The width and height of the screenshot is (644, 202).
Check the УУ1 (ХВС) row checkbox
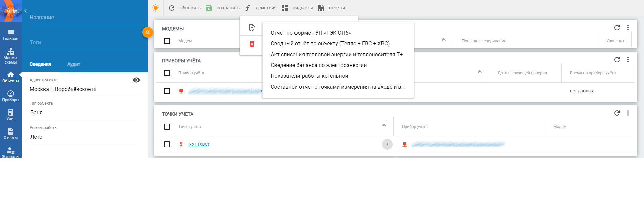click(167, 144)
